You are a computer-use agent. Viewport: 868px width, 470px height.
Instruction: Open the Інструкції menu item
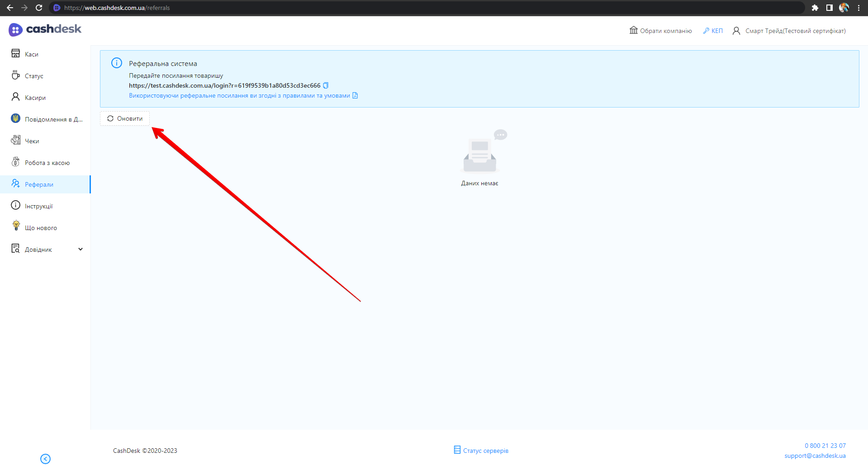pos(39,206)
